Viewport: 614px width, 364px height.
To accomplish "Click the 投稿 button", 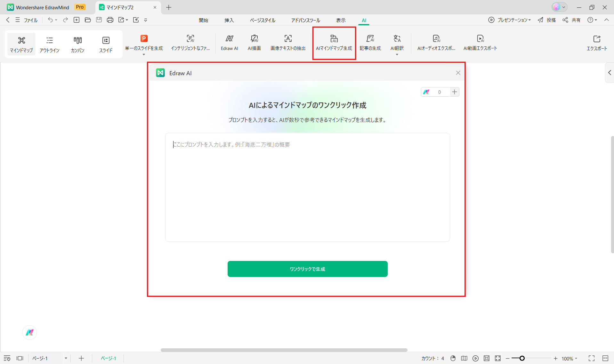I will tap(547, 20).
